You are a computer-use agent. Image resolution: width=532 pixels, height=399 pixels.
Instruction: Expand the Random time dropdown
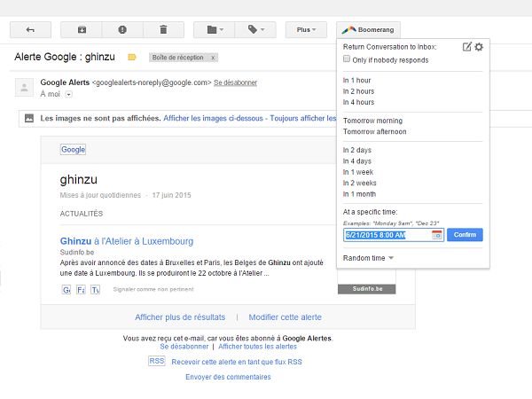click(x=368, y=258)
